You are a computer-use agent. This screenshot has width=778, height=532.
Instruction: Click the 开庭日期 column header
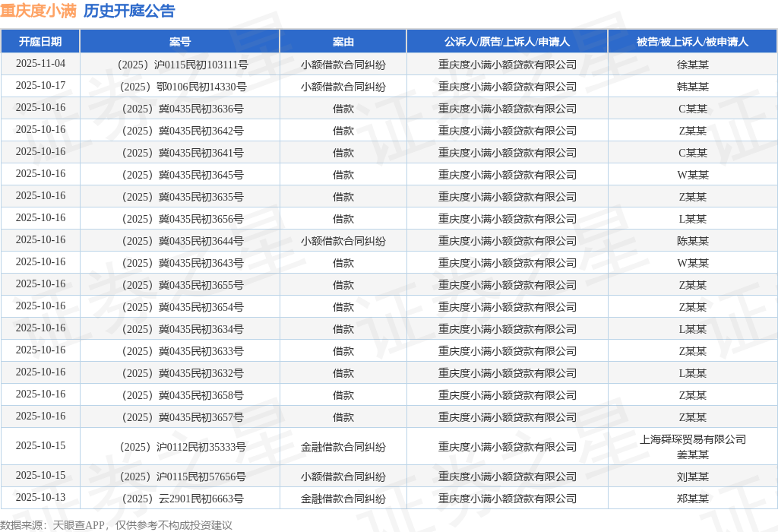pos(40,42)
